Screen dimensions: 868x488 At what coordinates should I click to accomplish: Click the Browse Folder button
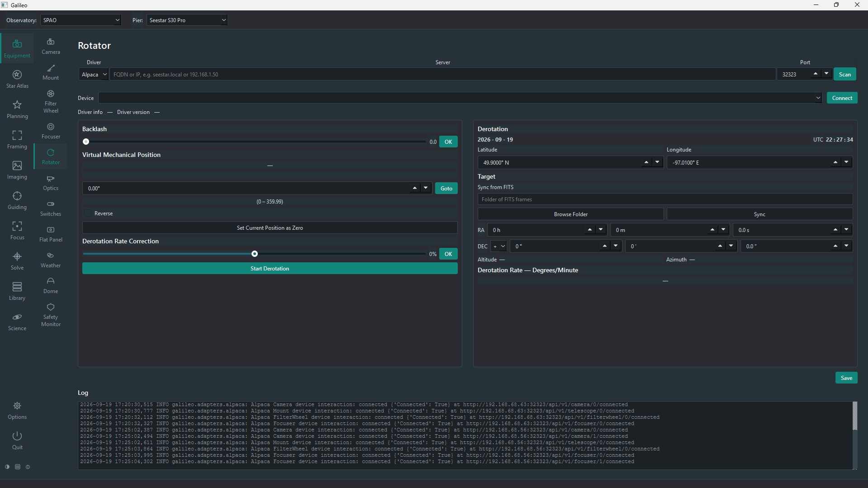(570, 214)
